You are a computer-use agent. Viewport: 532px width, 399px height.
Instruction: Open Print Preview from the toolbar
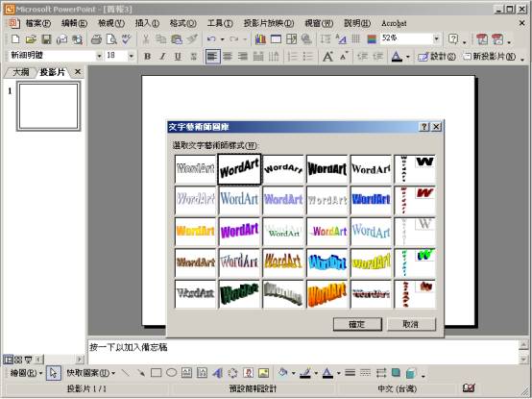click(111, 39)
